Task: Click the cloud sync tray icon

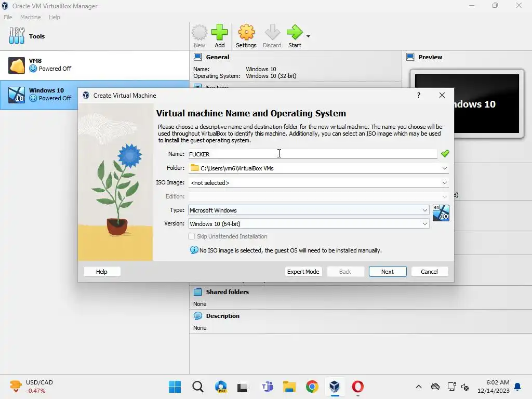Action: 435,387
